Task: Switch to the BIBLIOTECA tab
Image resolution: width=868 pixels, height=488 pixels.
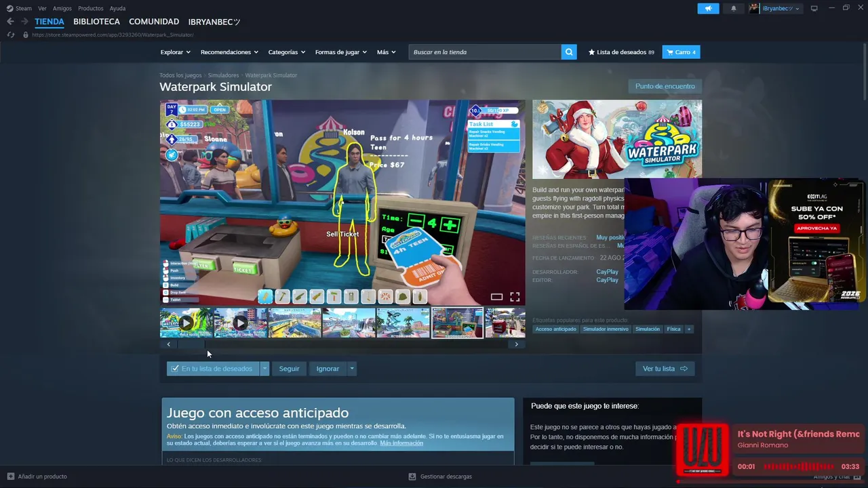Action: (96, 22)
